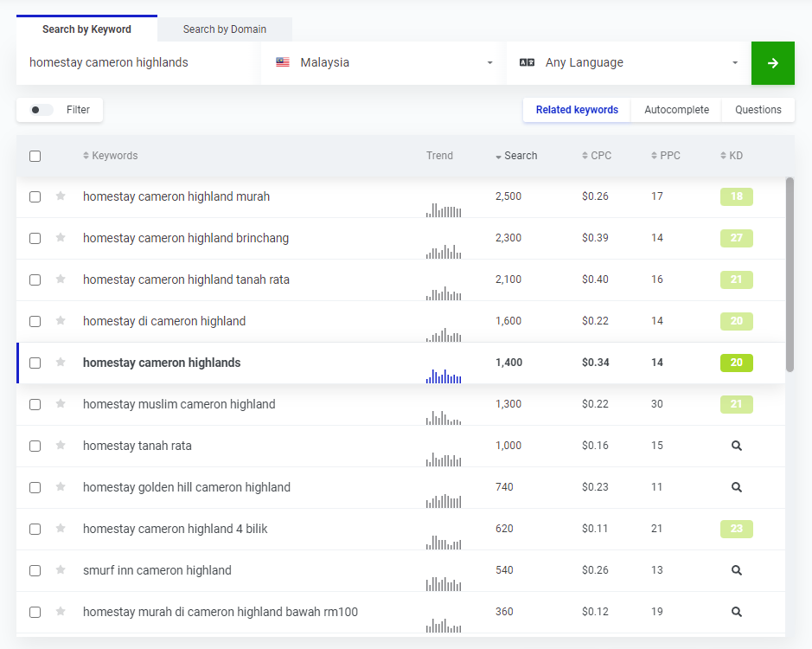
Task: Switch to Search by Domain tab
Action: click(x=224, y=29)
